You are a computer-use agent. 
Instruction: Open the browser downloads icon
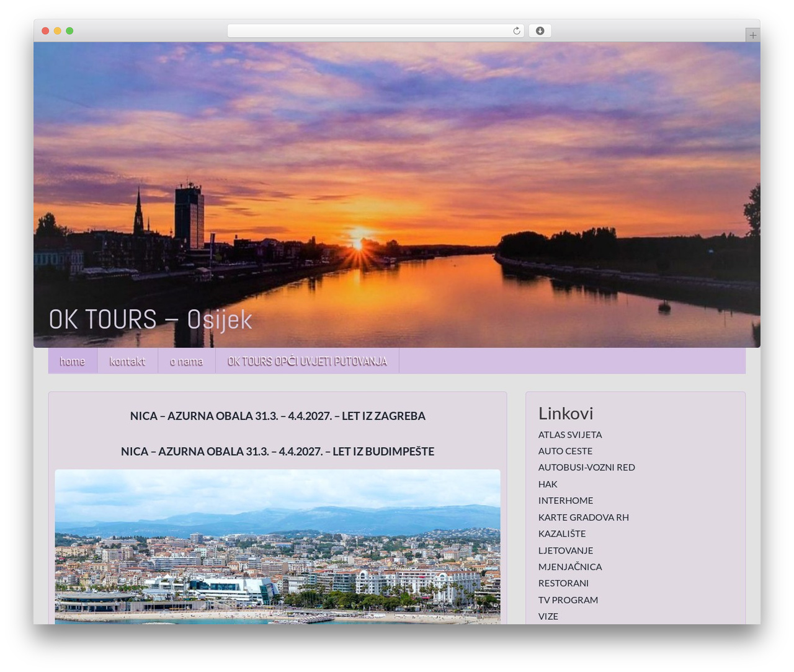point(540,31)
